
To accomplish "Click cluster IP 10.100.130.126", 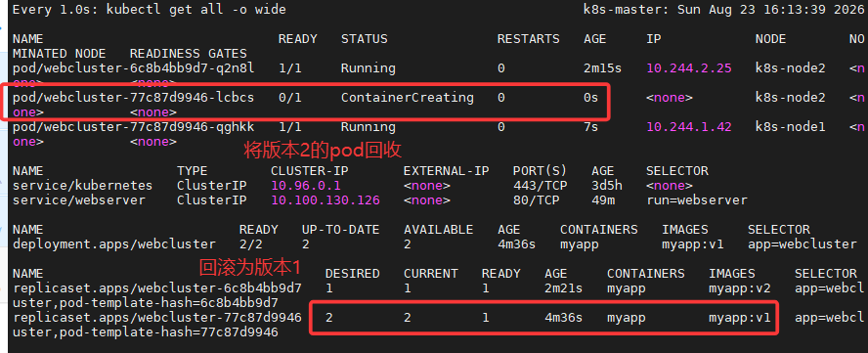I will click(x=325, y=200).
